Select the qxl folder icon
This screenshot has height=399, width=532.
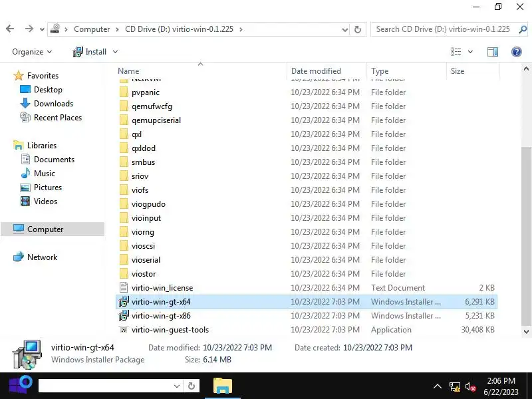point(124,134)
